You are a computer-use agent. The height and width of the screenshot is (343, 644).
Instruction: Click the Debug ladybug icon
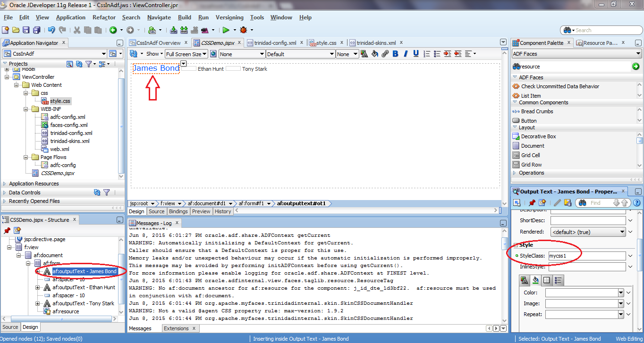click(x=243, y=30)
